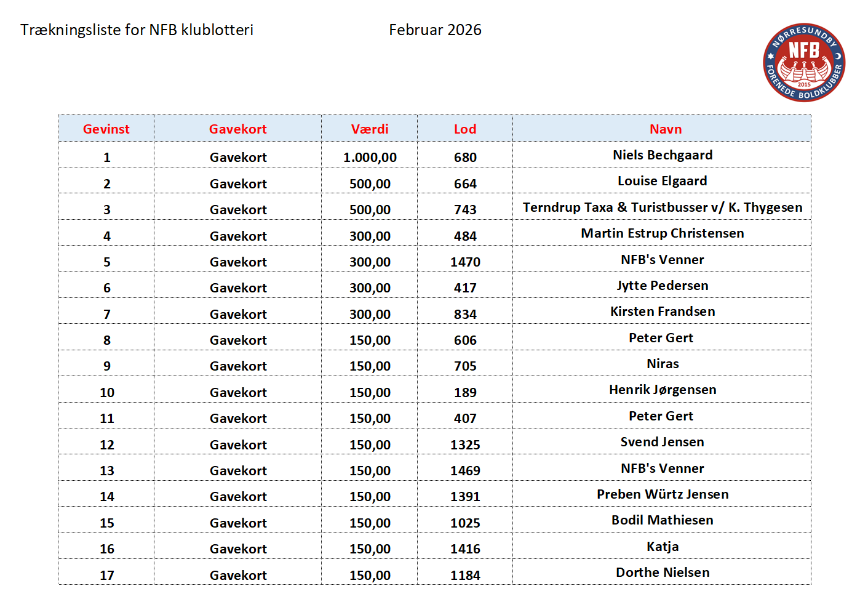Select the Niras name cell
The height and width of the screenshot is (599, 868).
point(662,364)
